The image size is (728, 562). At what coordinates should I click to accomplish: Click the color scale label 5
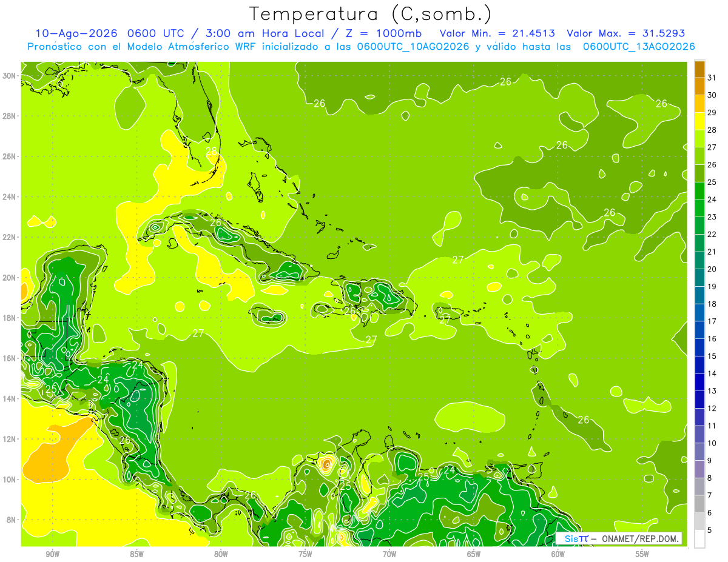(x=710, y=530)
